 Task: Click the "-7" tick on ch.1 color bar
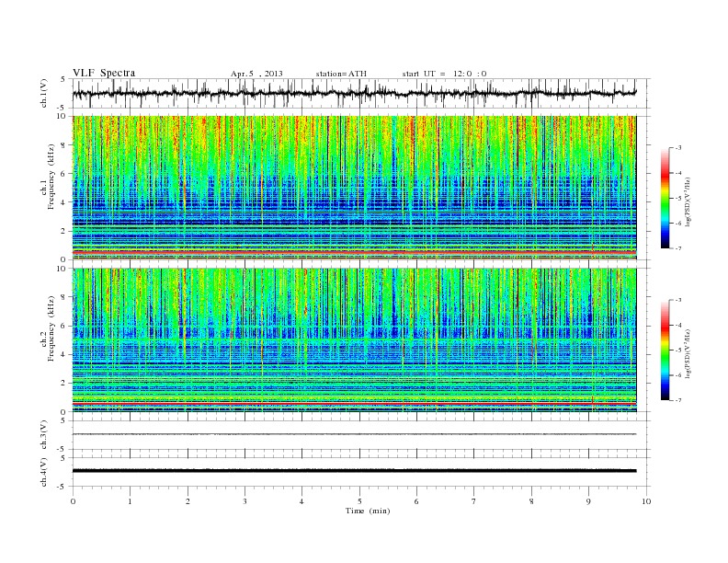click(x=677, y=248)
